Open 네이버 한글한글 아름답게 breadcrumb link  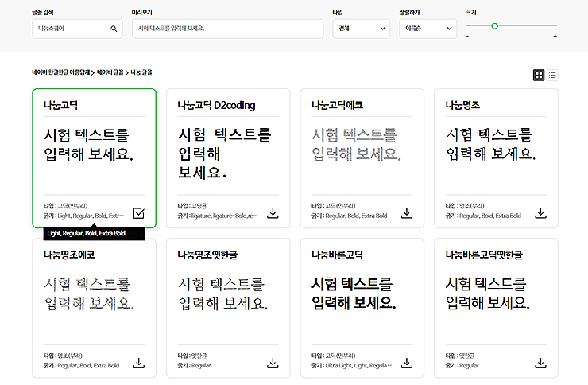pyautogui.click(x=60, y=72)
